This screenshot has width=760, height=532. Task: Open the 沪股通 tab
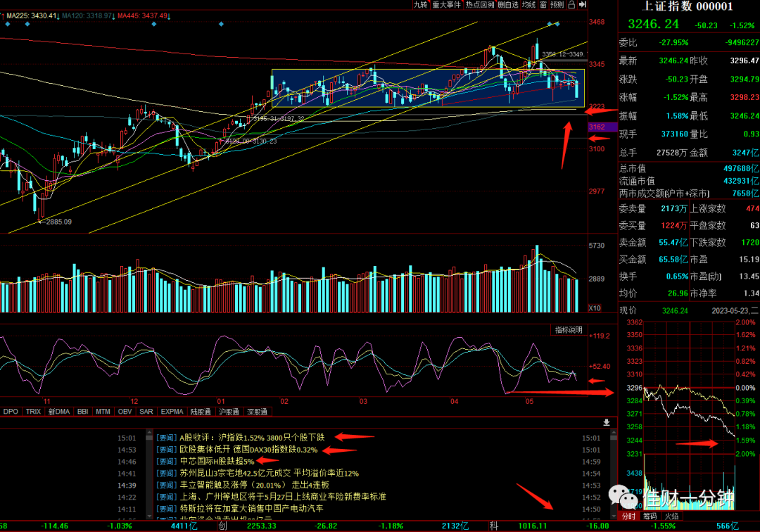(x=229, y=412)
